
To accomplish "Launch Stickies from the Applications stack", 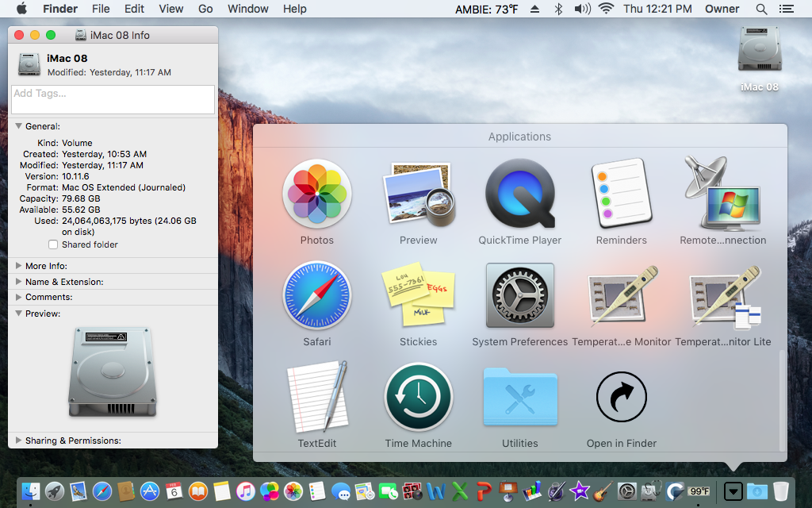I will point(419,295).
